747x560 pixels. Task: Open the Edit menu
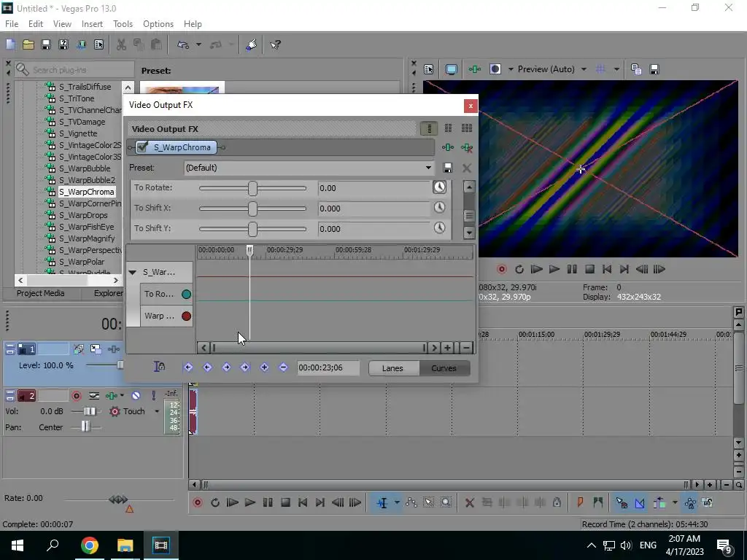point(35,24)
